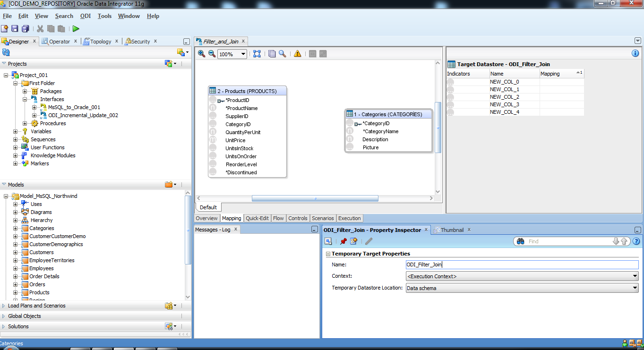The height and width of the screenshot is (350, 644).
Task: Select the magnifying glass search icon in diagram toolbar
Action: point(283,53)
